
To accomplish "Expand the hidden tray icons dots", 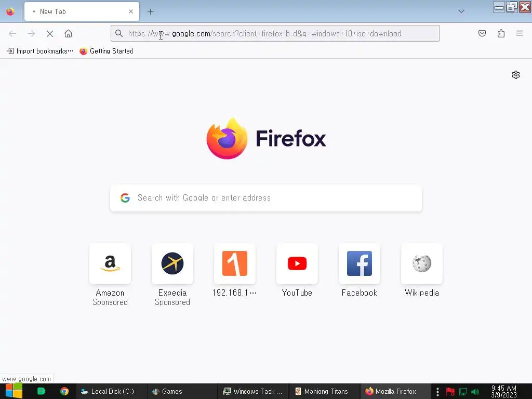I will (437, 392).
